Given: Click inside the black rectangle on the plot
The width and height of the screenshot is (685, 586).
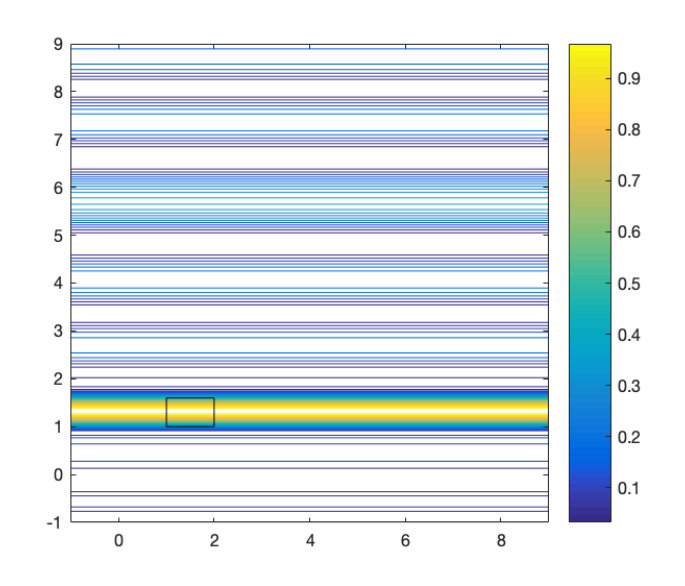Looking at the screenshot, I should tap(190, 412).
